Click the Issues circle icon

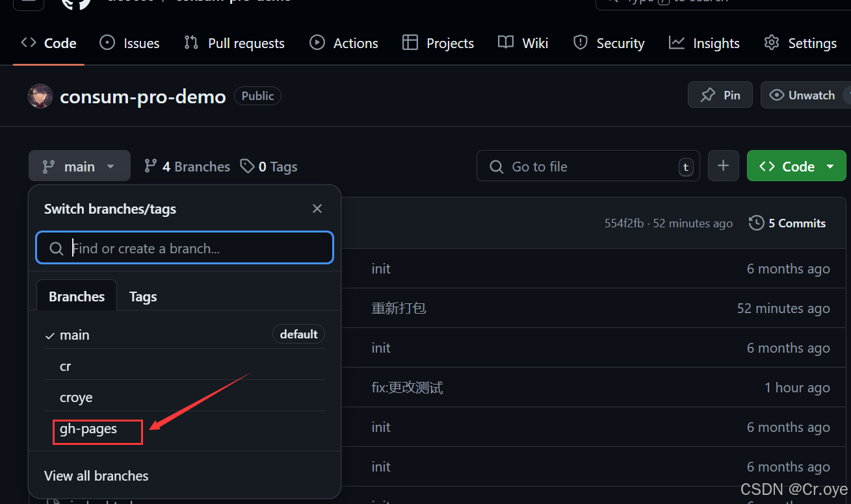pos(107,43)
